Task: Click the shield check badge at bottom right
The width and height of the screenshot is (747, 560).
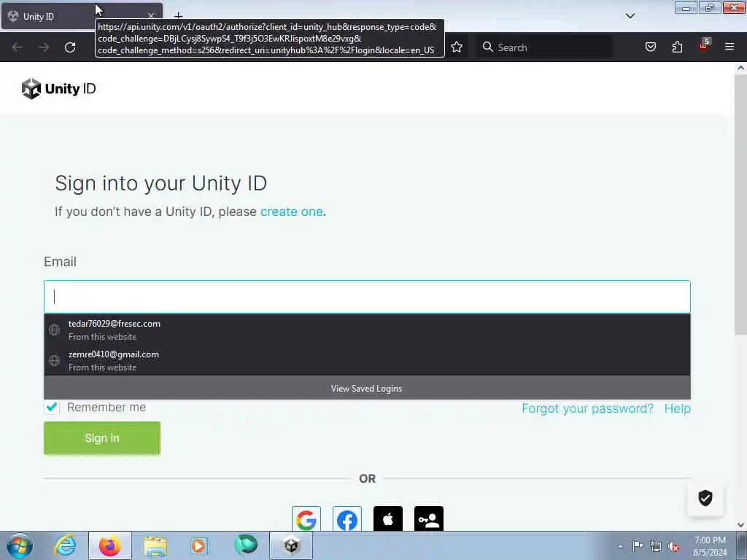Action: 705,498
